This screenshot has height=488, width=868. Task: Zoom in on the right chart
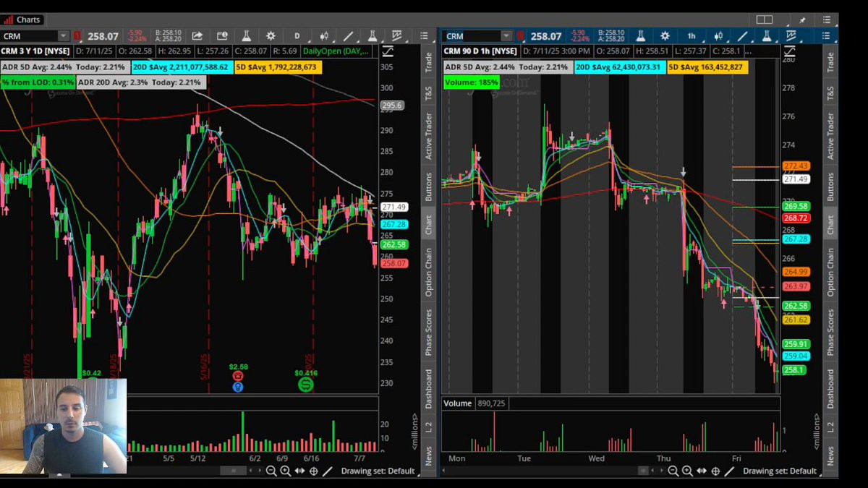pyautogui.click(x=686, y=471)
